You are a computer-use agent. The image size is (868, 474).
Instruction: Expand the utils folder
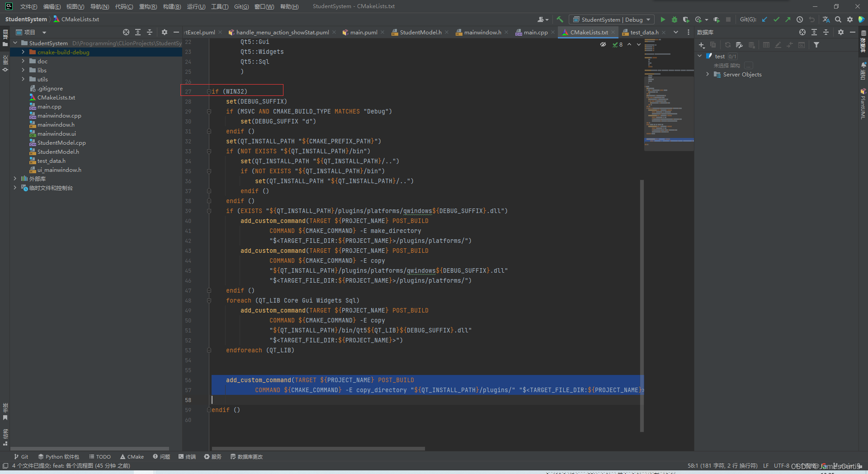pos(23,79)
